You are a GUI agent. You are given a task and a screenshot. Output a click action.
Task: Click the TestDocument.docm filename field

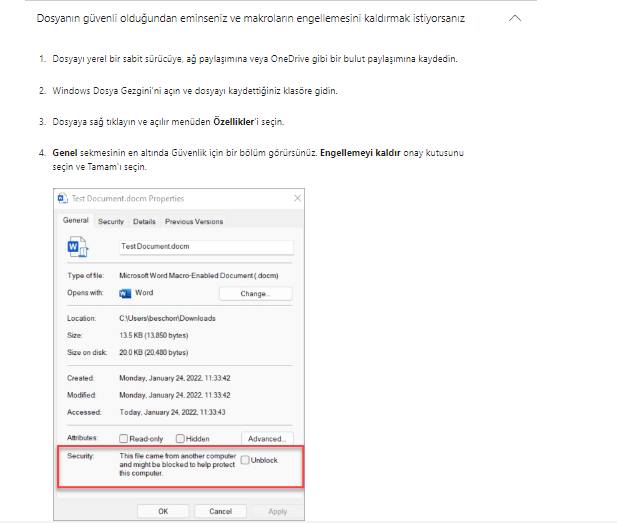coord(205,246)
